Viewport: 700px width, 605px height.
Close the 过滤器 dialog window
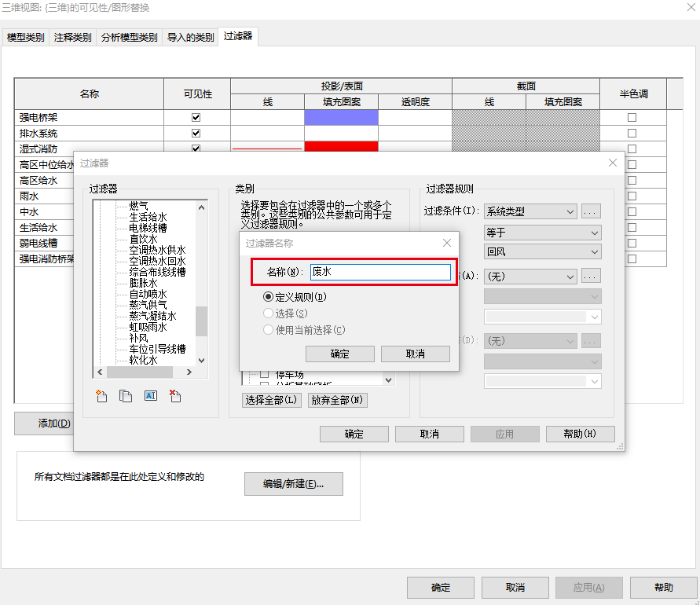(613, 163)
